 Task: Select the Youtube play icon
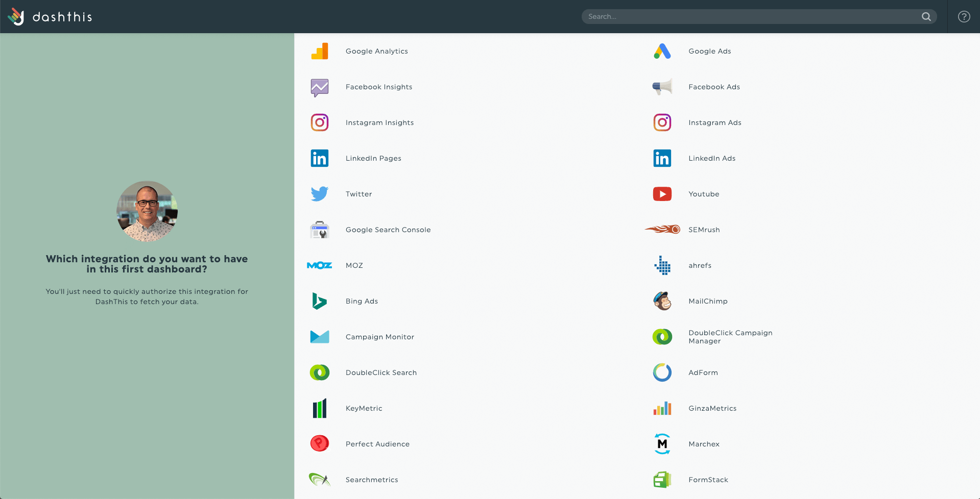click(662, 194)
